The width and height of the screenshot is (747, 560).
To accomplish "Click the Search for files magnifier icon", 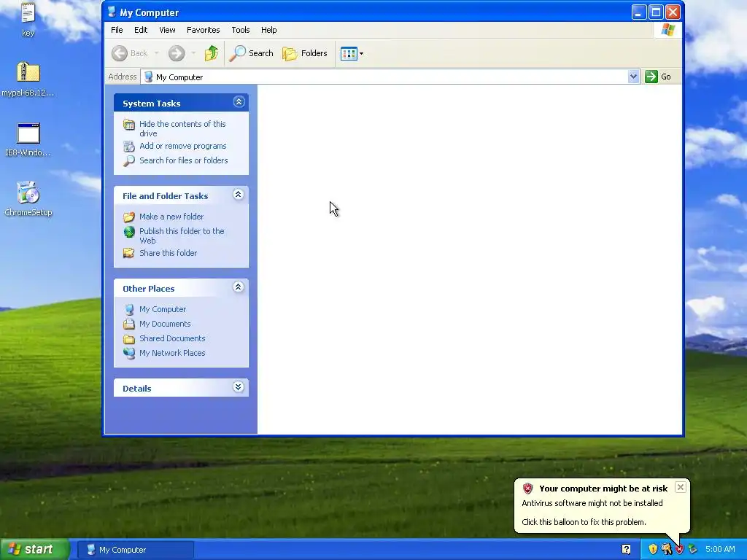I will (x=129, y=161).
